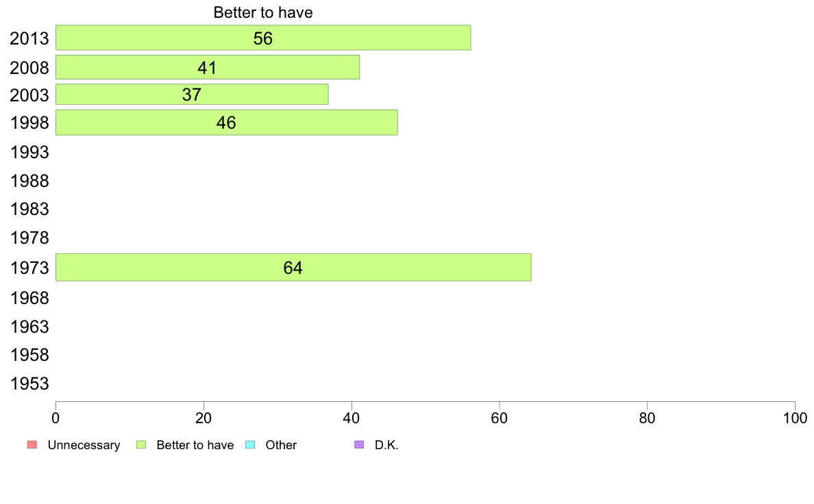Toggle the Other legend label
Screen dimensions: 814x504
281,445
